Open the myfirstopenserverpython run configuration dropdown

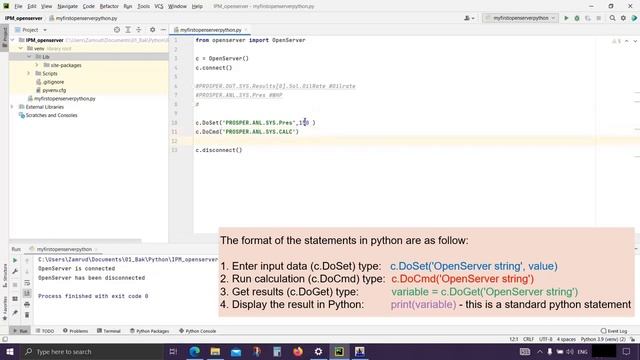pos(520,18)
